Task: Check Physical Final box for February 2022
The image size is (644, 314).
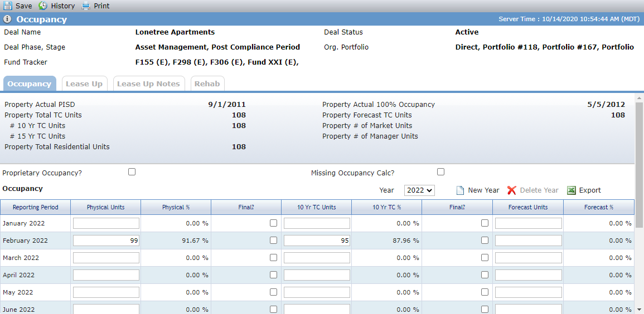Action: coord(274,241)
